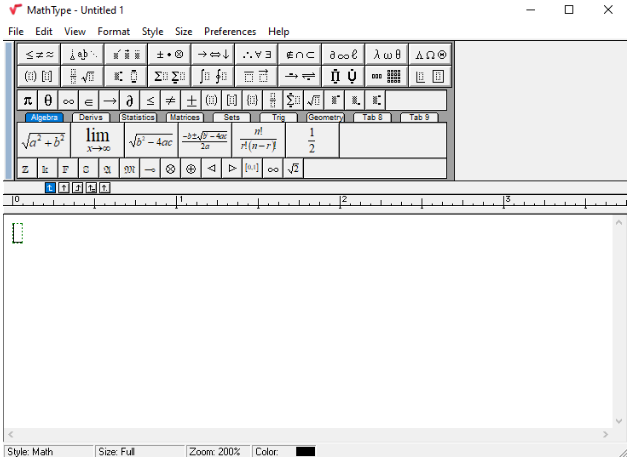Open the set theory symbols palette
Viewport: 633px width, 463px height.
pyautogui.click(x=300, y=54)
